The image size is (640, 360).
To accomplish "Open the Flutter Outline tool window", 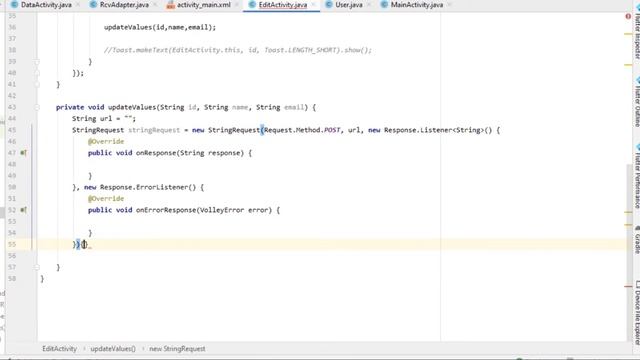I will click(x=637, y=102).
